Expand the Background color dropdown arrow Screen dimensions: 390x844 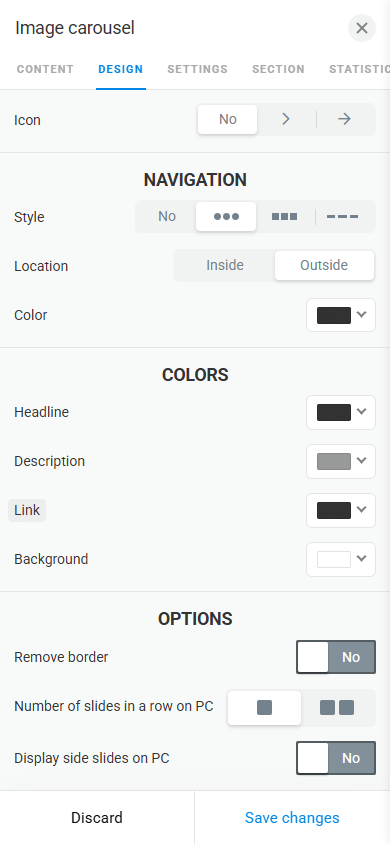(x=362, y=559)
